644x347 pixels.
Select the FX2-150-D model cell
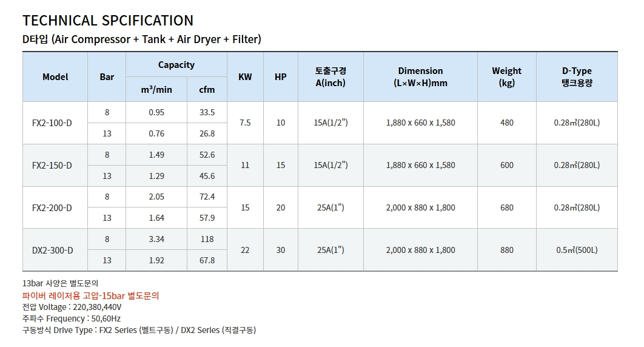(x=52, y=166)
